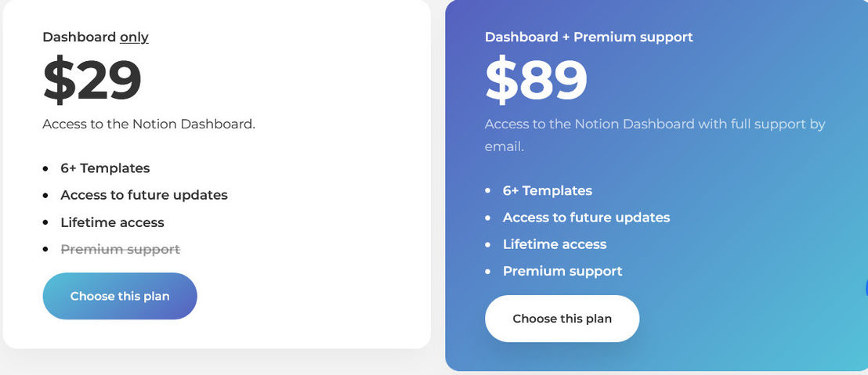
Task: Click the "full support by email" description
Action: click(x=655, y=135)
